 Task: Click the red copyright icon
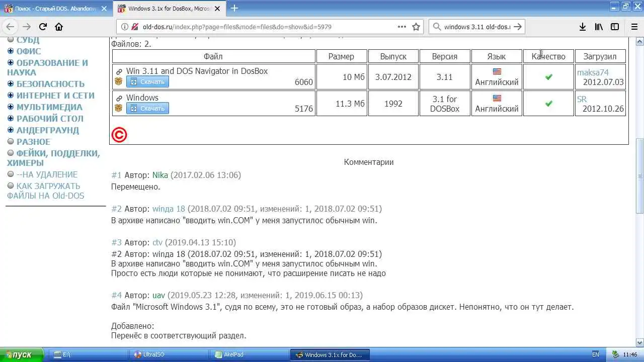(x=119, y=135)
